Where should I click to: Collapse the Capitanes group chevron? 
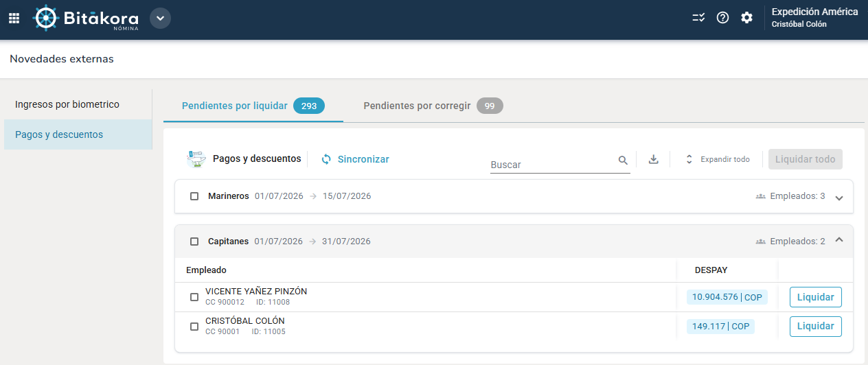click(838, 239)
